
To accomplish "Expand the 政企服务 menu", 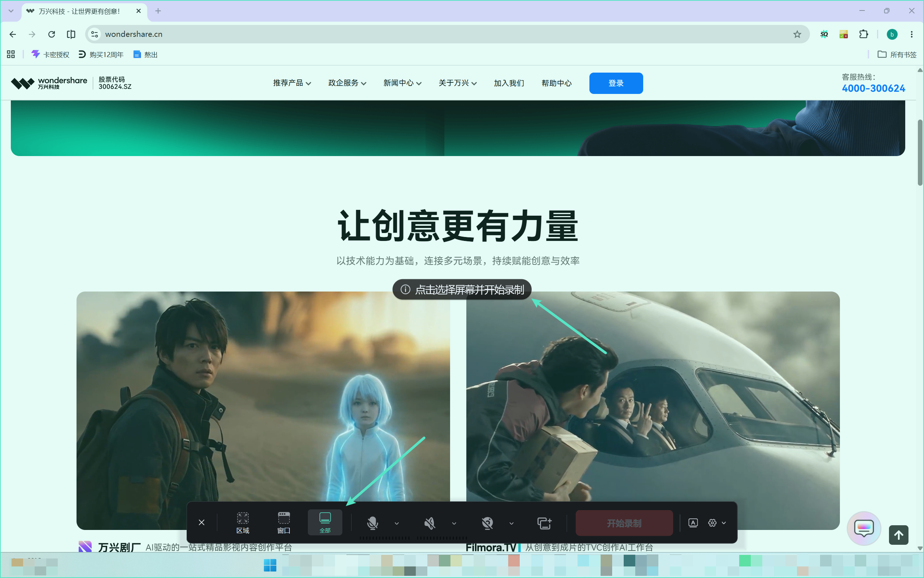I will pos(347,83).
